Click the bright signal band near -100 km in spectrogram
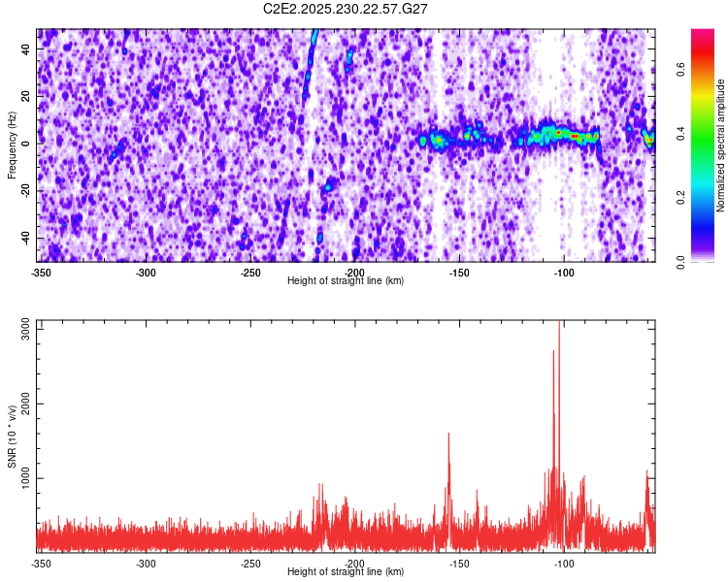Image resolution: width=728 pixels, height=582 pixels. pos(559,136)
